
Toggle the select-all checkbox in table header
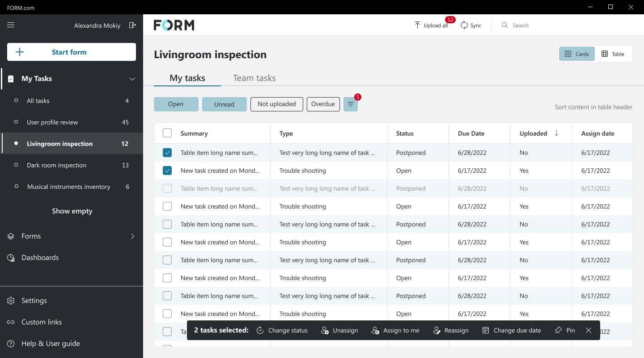click(167, 133)
